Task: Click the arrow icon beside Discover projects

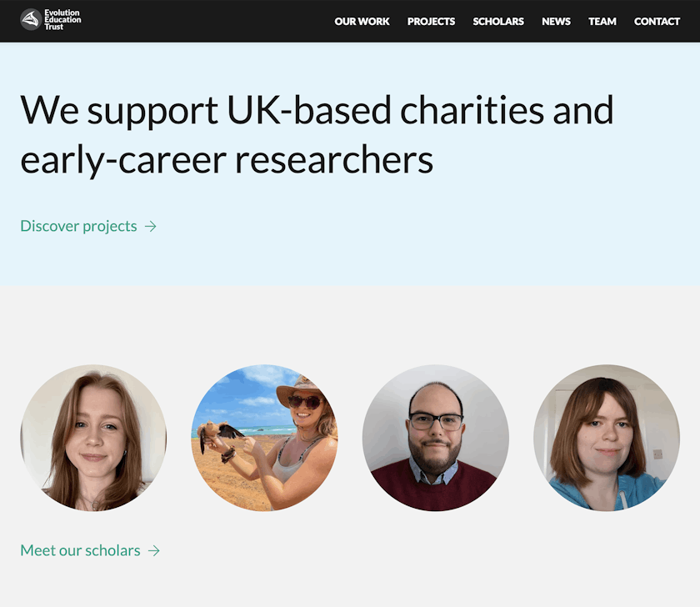Action: (151, 227)
